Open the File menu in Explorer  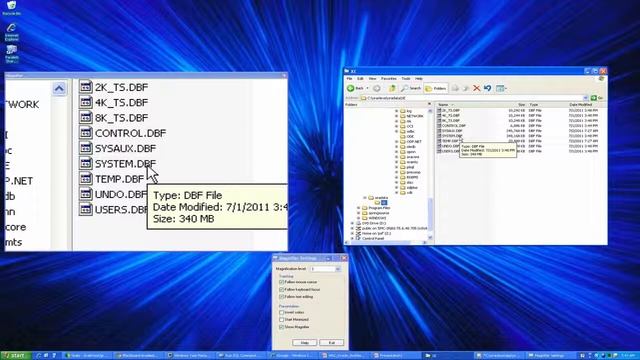click(x=349, y=78)
